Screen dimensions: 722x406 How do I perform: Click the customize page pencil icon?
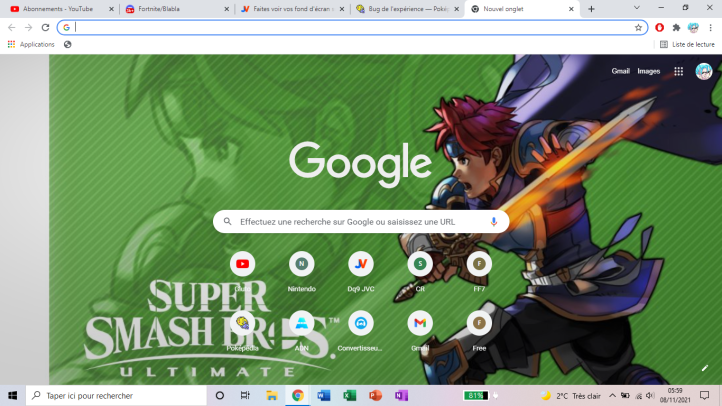[x=705, y=368]
